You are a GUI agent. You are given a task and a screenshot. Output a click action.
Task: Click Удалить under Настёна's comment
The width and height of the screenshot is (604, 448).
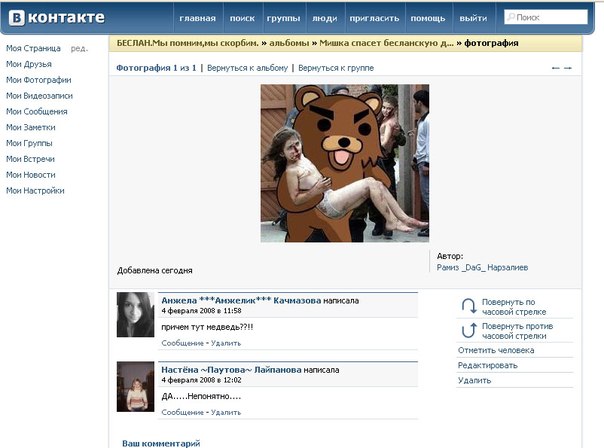(x=226, y=413)
